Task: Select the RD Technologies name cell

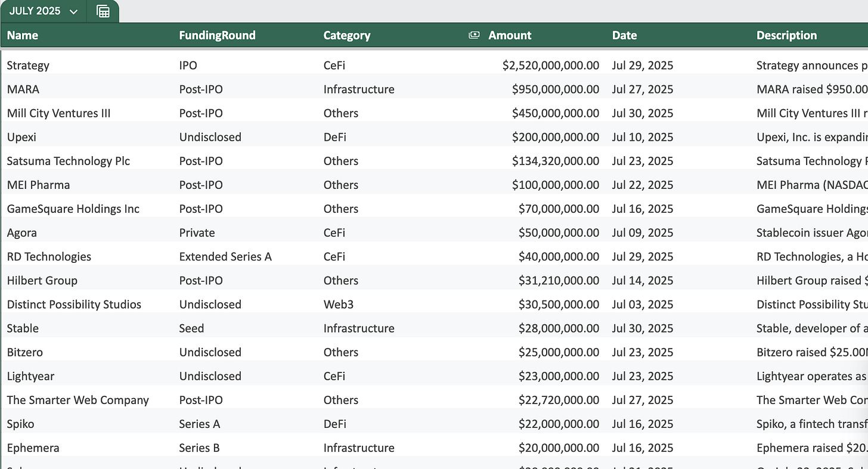Action: [x=49, y=256]
